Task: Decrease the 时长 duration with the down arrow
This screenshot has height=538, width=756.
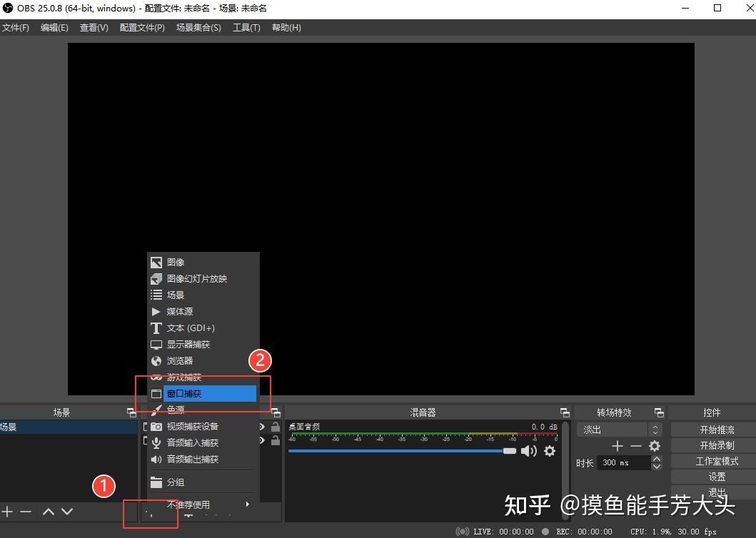Action: pyautogui.click(x=656, y=466)
